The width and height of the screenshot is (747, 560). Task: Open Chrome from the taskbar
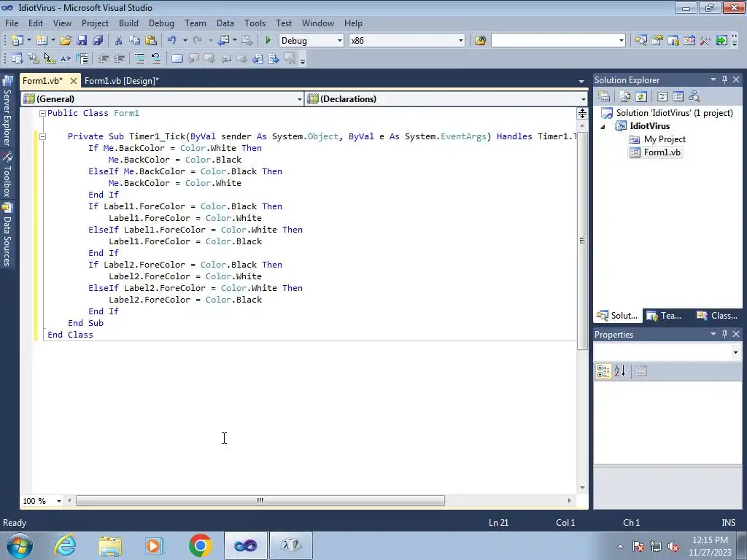[200, 545]
